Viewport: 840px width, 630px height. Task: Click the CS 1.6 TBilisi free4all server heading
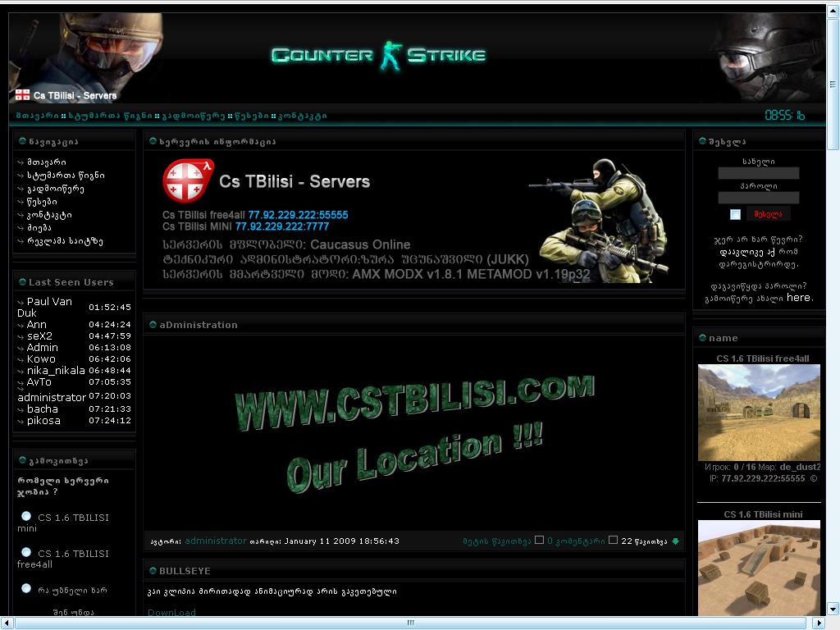click(763, 358)
